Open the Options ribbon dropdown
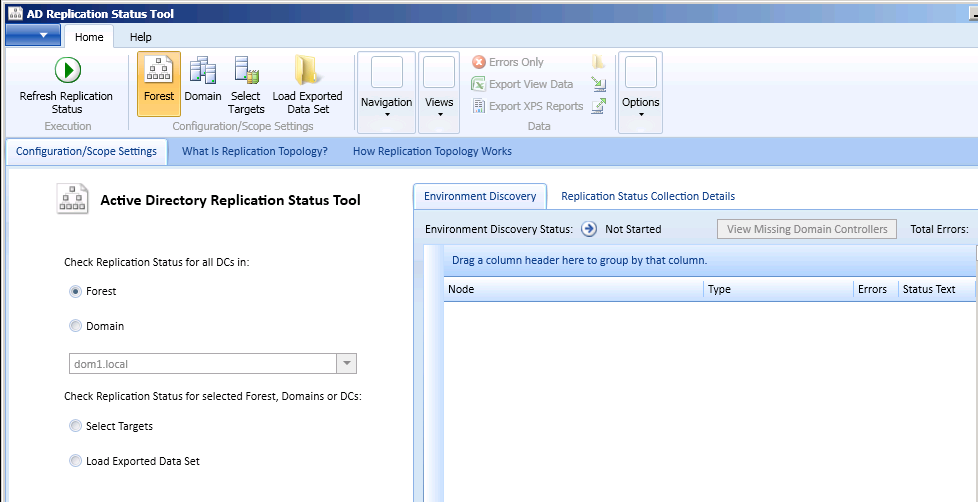Image resolution: width=978 pixels, height=502 pixels. pos(640,88)
